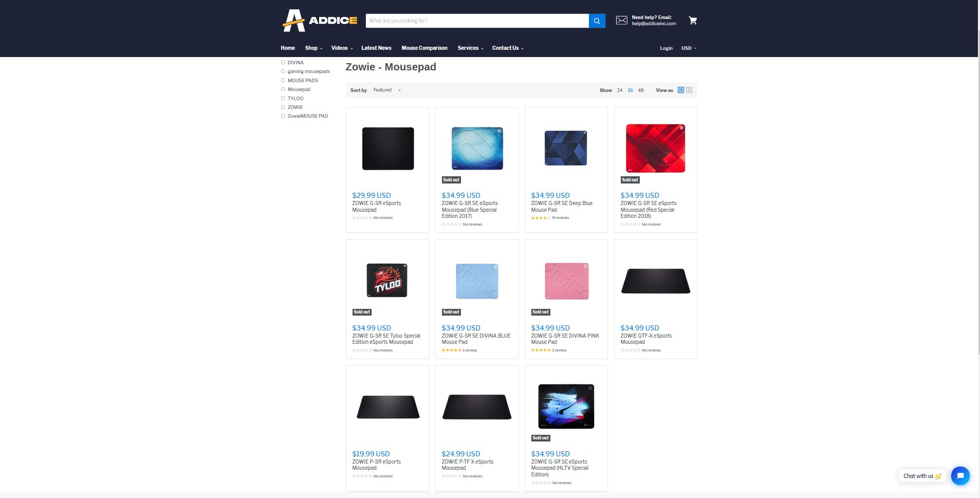
Task: Open the USD currency dropdown
Action: (x=689, y=48)
